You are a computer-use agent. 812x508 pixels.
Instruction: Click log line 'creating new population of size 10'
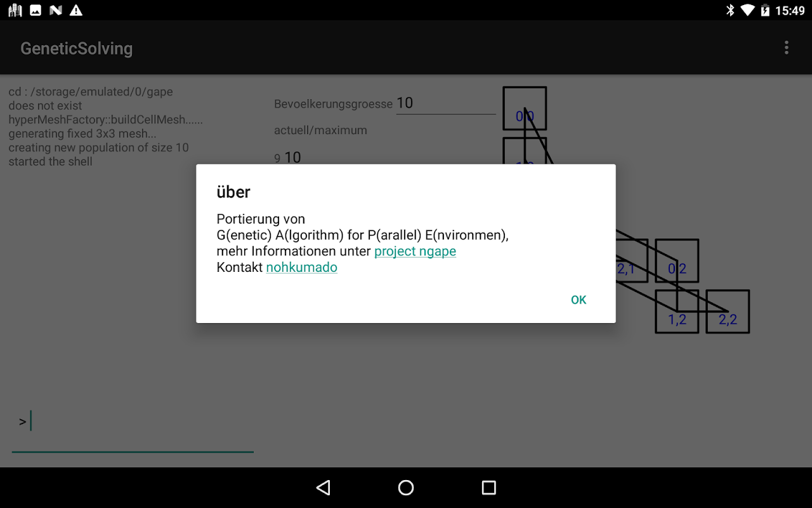99,148
